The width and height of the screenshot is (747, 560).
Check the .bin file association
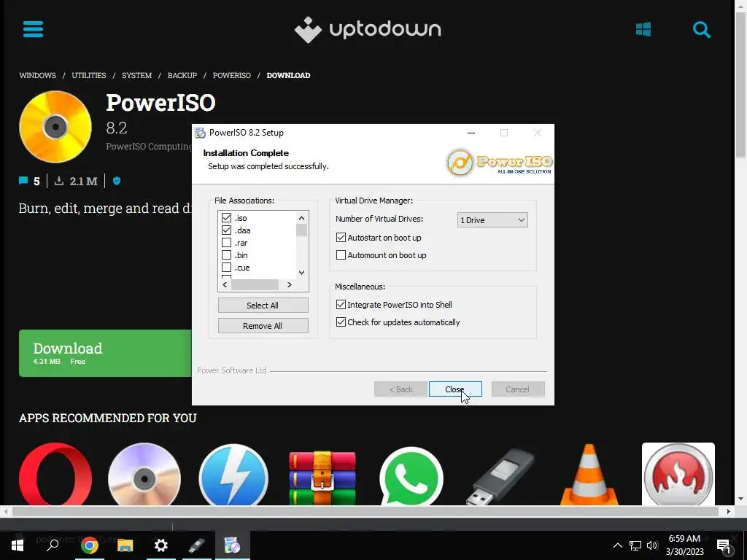[226, 254]
